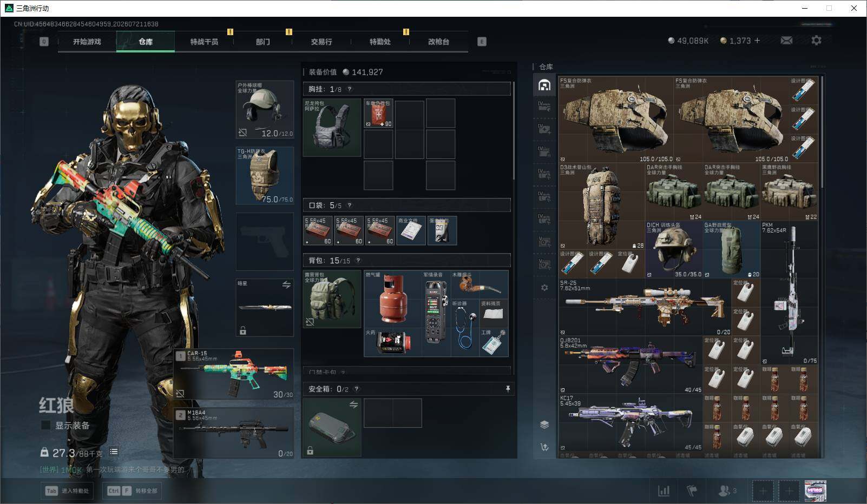Select the warehouse home tab icon in sidebar
The height and width of the screenshot is (504, 867).
[x=544, y=85]
